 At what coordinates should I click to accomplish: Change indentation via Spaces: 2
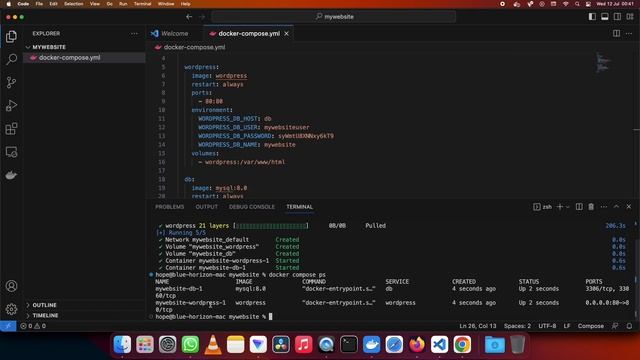click(517, 326)
